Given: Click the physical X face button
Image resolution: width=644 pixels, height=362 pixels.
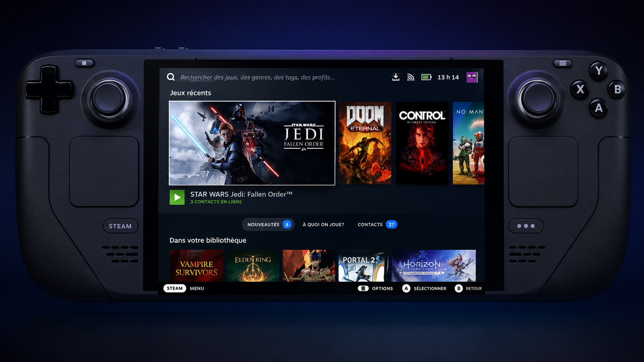Looking at the screenshot, I should click(x=580, y=89).
